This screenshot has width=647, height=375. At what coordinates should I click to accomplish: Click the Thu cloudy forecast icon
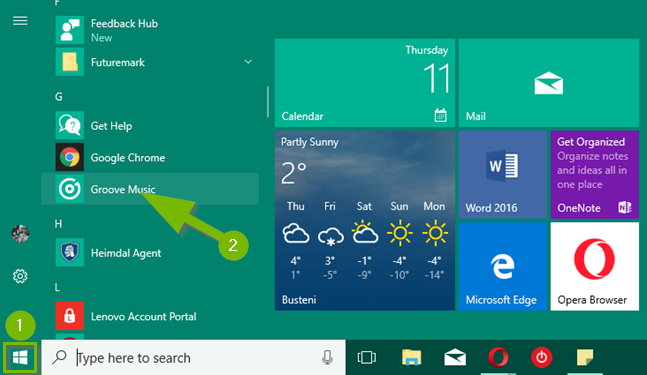pos(296,233)
